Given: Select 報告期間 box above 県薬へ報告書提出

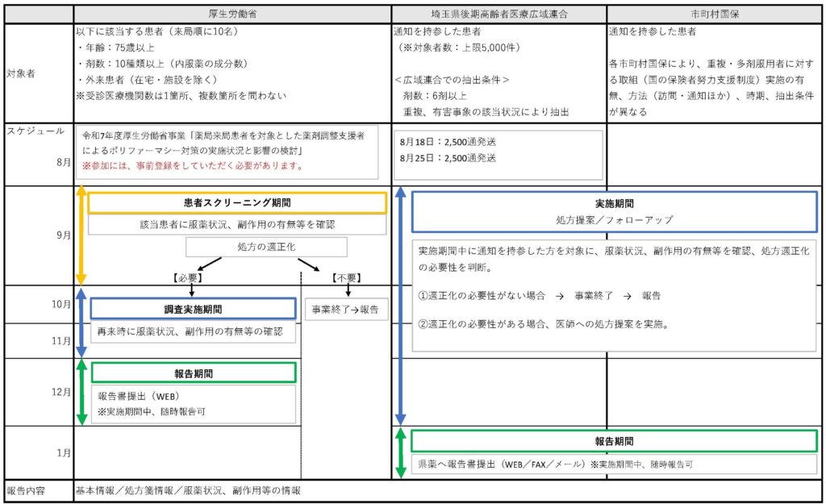Looking at the screenshot, I should pos(614,441).
